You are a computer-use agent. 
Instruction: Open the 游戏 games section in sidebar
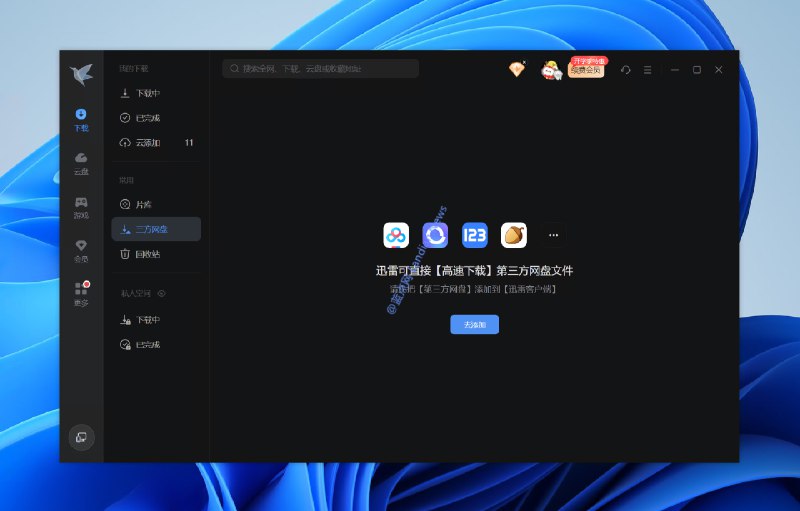[81, 206]
